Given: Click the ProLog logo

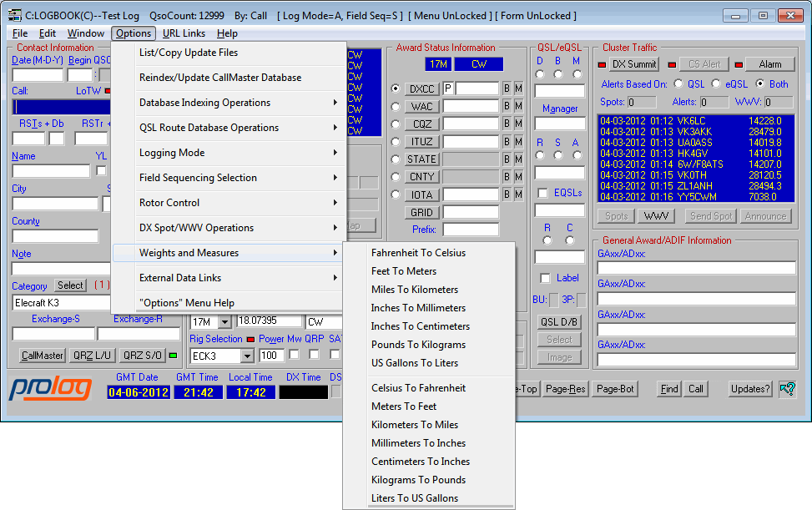Looking at the screenshot, I should [51, 389].
